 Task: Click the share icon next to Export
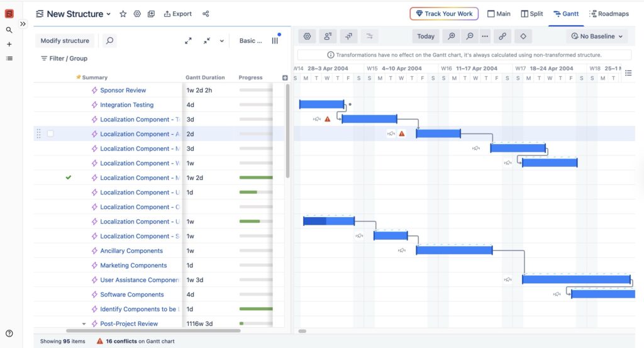pyautogui.click(x=206, y=14)
